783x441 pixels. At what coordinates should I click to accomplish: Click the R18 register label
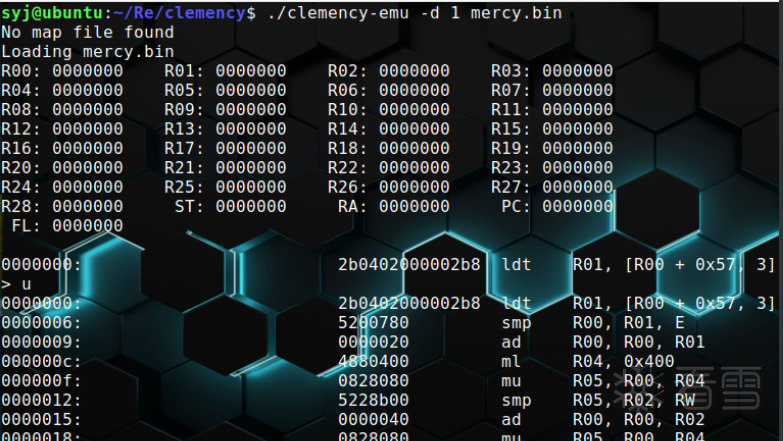pos(348,148)
